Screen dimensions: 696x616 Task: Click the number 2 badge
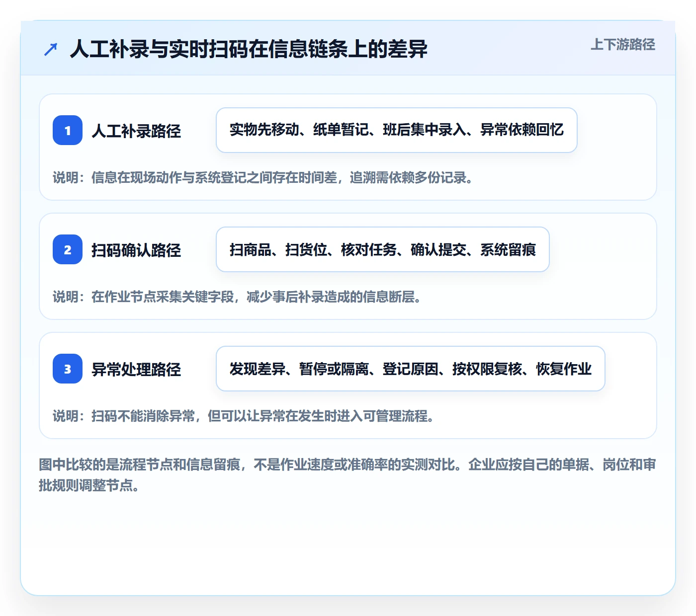point(68,249)
